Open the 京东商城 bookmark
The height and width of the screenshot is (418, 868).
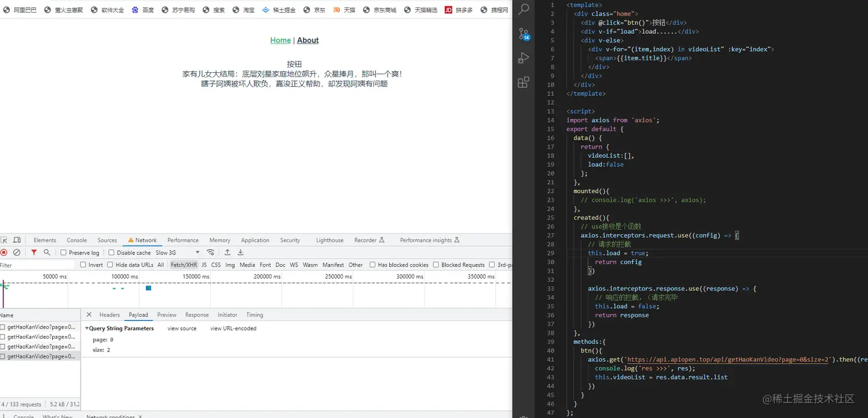coord(379,10)
